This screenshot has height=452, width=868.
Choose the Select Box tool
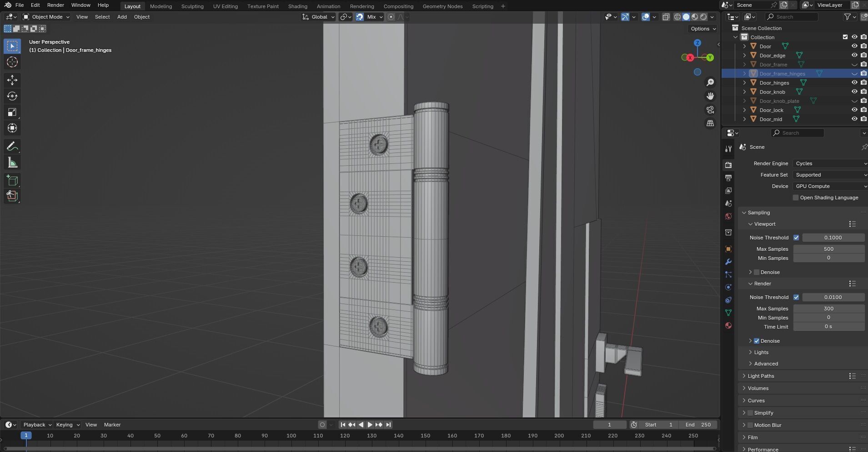12,46
